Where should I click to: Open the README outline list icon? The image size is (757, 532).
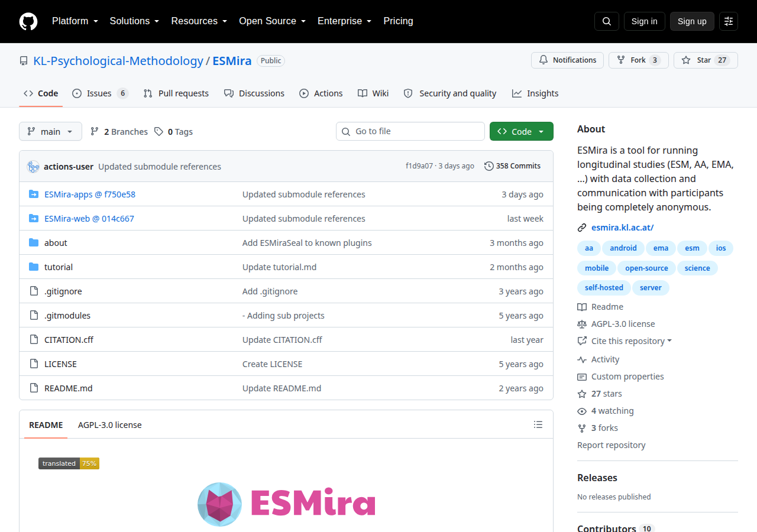point(538,424)
